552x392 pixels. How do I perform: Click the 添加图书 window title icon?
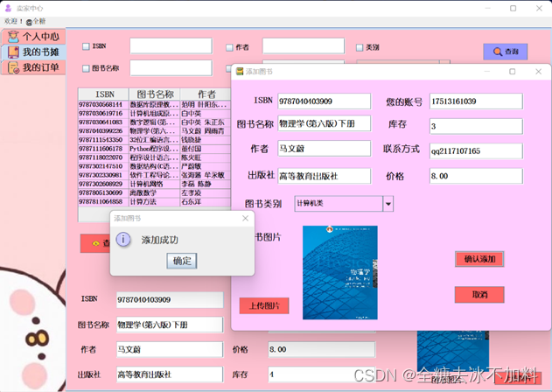coord(240,72)
